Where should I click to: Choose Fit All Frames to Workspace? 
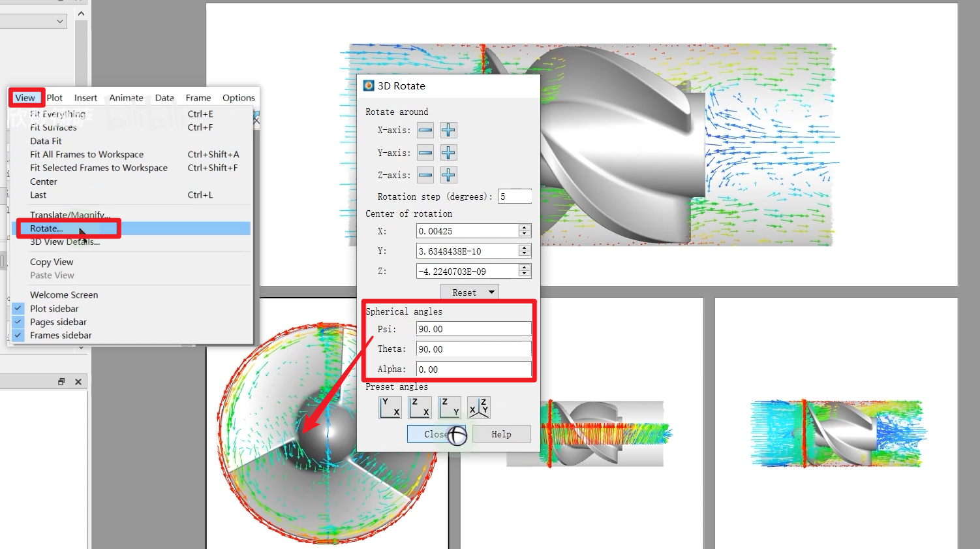(87, 155)
